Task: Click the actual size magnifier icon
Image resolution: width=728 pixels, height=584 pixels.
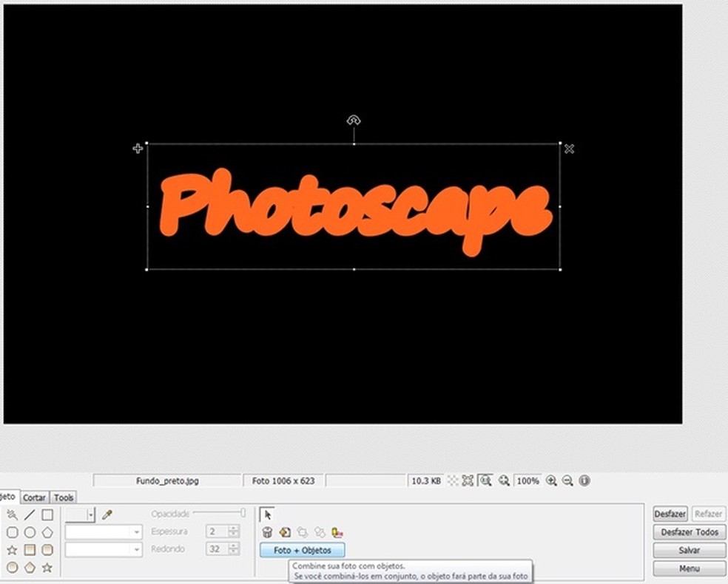Action: (x=485, y=481)
